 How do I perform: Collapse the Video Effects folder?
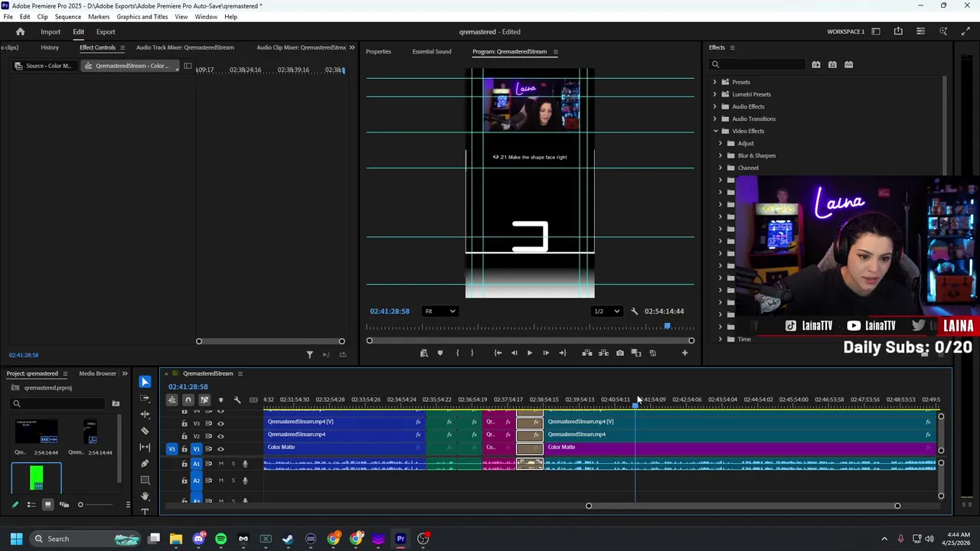[715, 131]
